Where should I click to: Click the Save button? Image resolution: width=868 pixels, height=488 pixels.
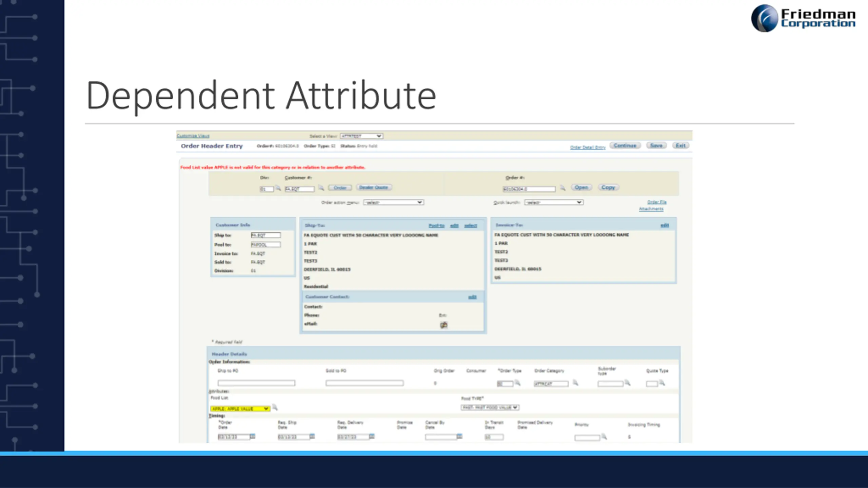(656, 145)
